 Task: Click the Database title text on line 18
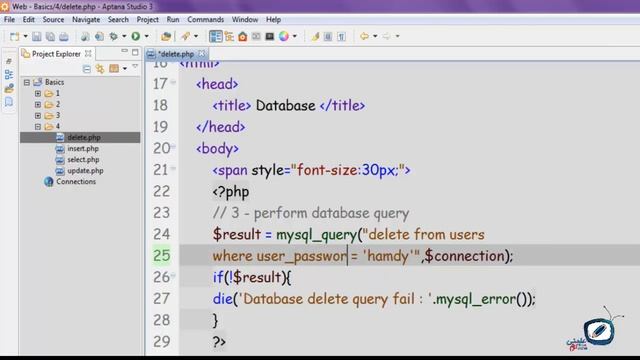pos(286,106)
